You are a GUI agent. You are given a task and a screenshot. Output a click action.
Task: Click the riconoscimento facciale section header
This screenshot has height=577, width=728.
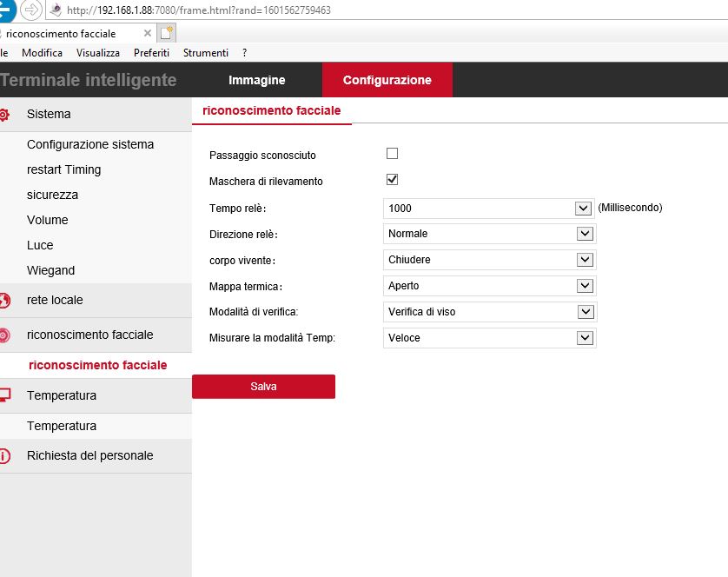point(96,335)
